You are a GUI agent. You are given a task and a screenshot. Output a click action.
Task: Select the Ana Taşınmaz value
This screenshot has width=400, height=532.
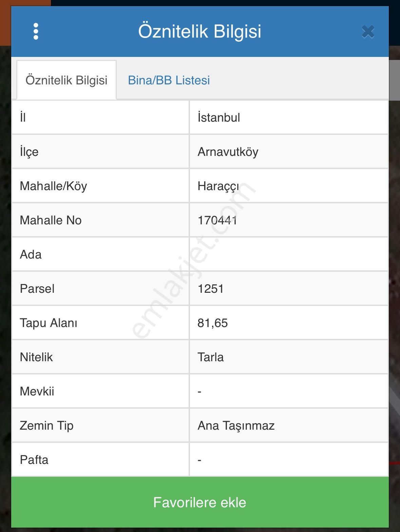tap(236, 426)
